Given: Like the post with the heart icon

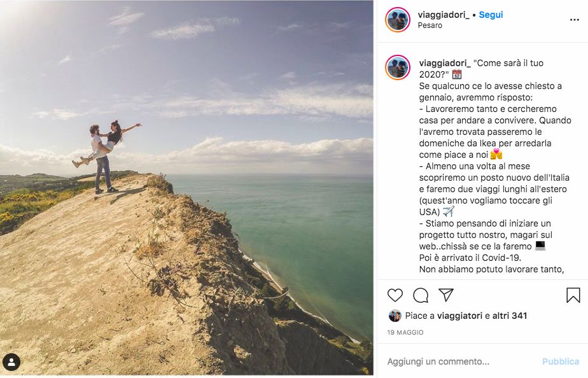Looking at the screenshot, I should (395, 295).
